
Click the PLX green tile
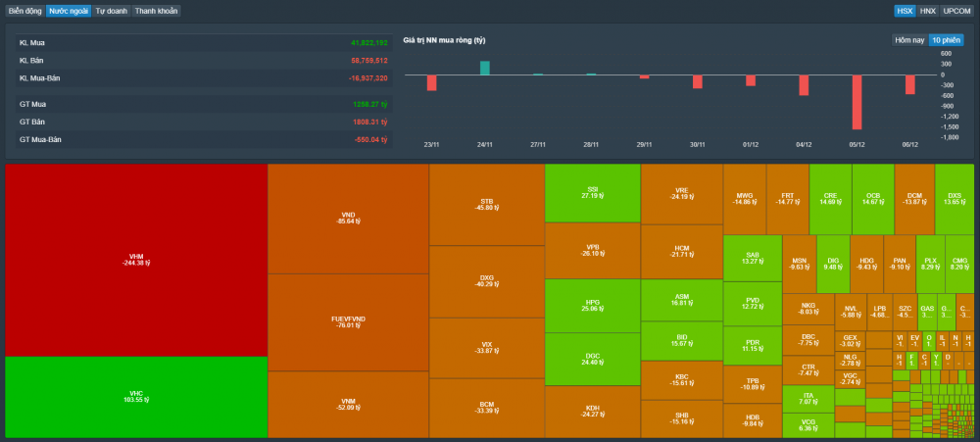click(x=931, y=264)
